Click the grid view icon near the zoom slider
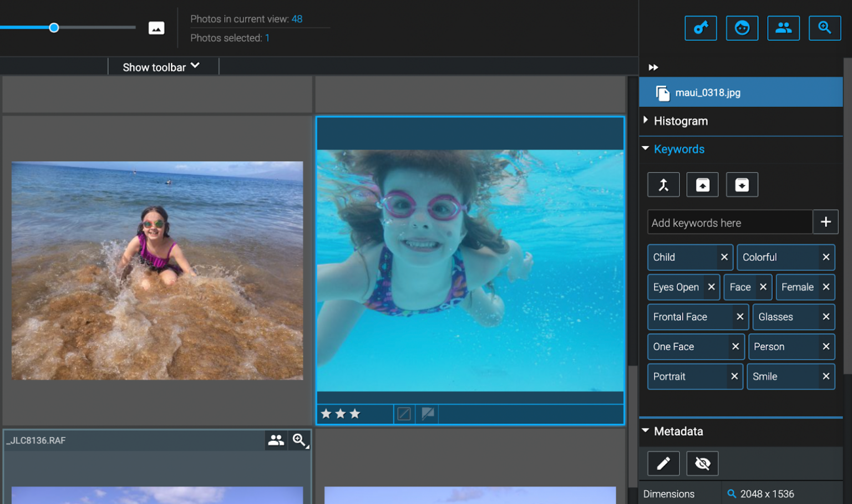 coord(156,27)
